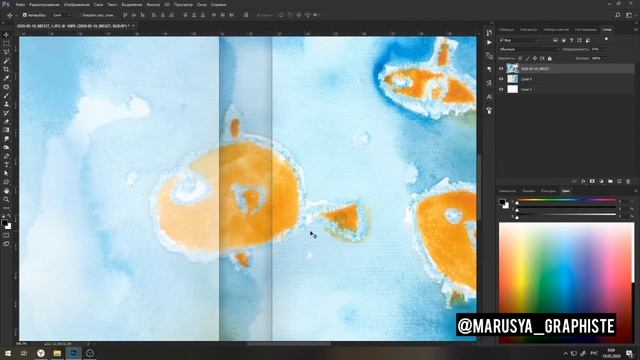The height and width of the screenshot is (360, 640).
Task: Toggle the eye of the middle layer
Action: (501, 79)
